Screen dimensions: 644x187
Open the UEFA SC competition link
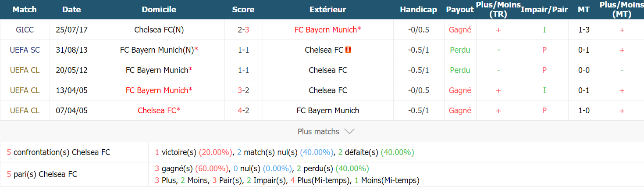point(25,50)
